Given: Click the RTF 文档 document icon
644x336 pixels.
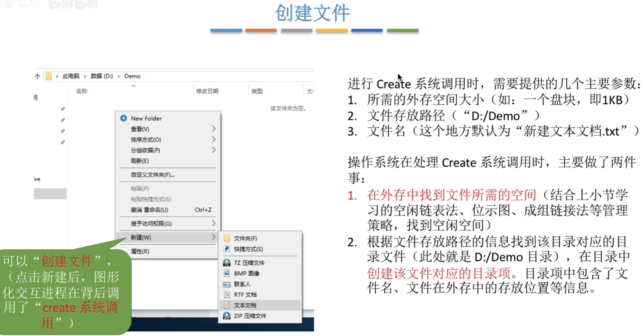Looking at the screenshot, I should tap(227, 294).
